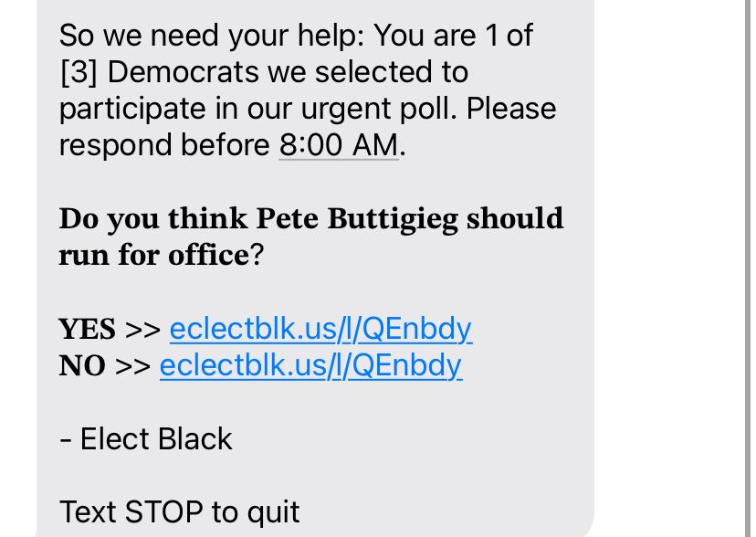Click the bold YES label
Viewport: 756px width, 537px height.
click(88, 330)
